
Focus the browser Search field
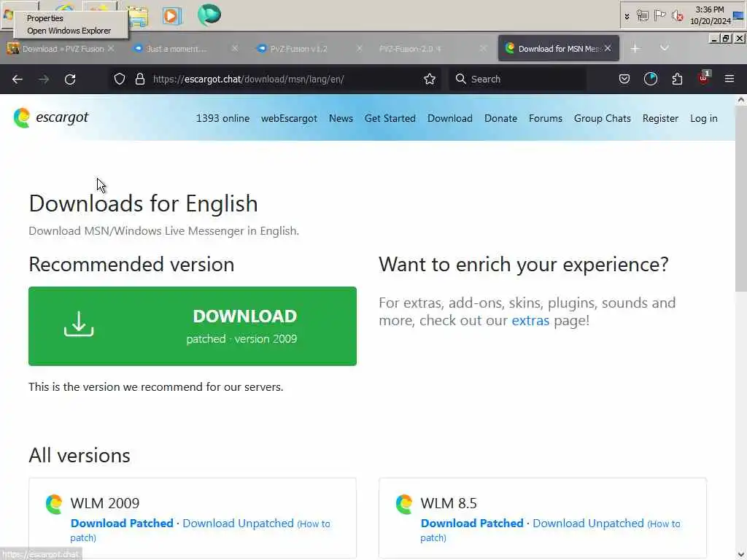[x=517, y=79]
